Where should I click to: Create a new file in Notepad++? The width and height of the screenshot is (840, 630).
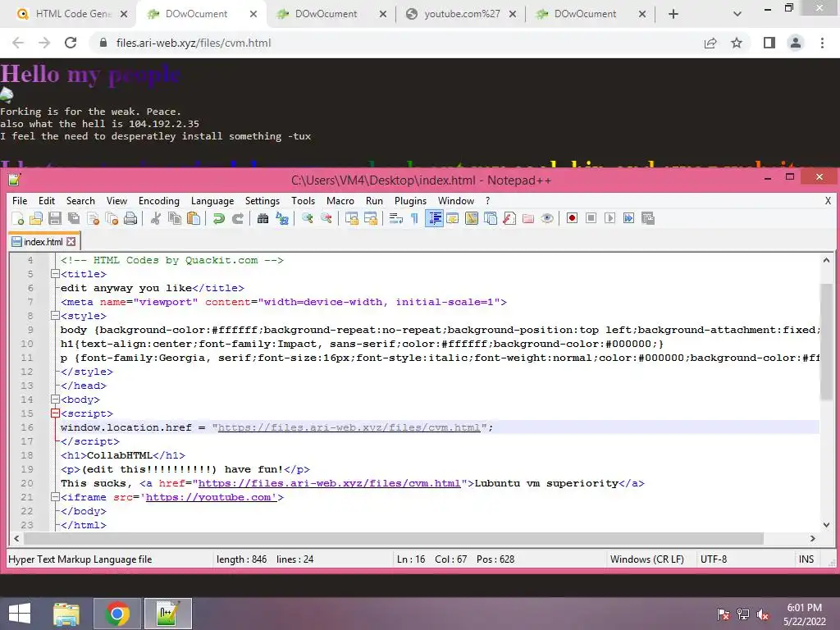click(18, 218)
